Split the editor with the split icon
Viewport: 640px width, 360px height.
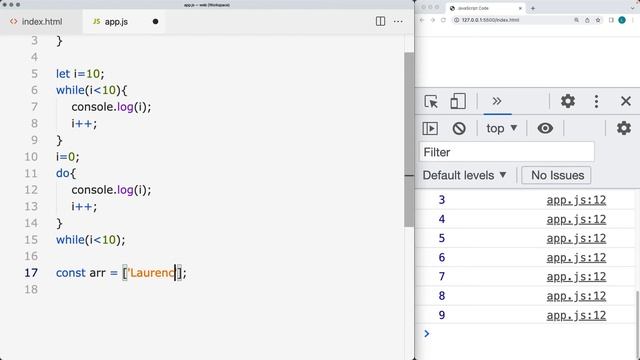(380, 21)
